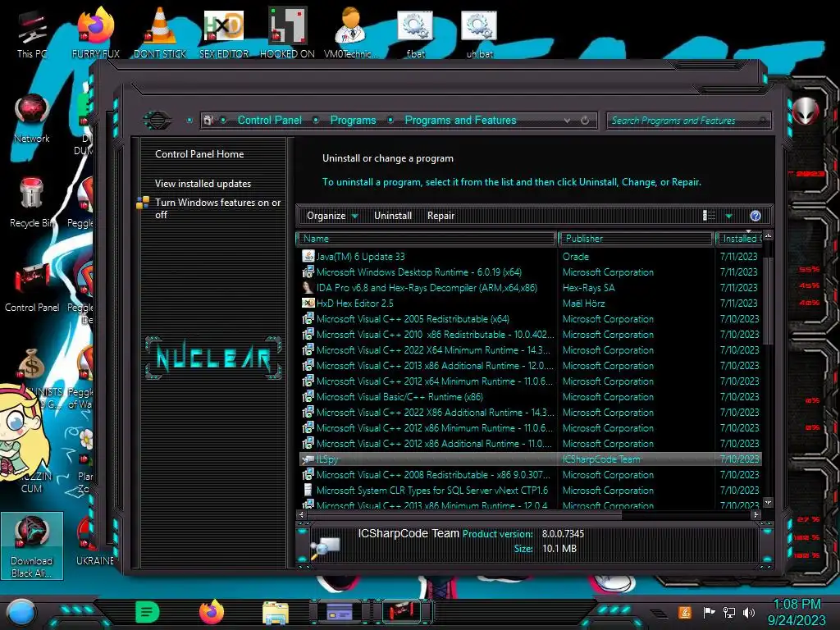The width and height of the screenshot is (840, 630).
Task: Click the vertical scrollbar down arrow
Action: tap(768, 503)
